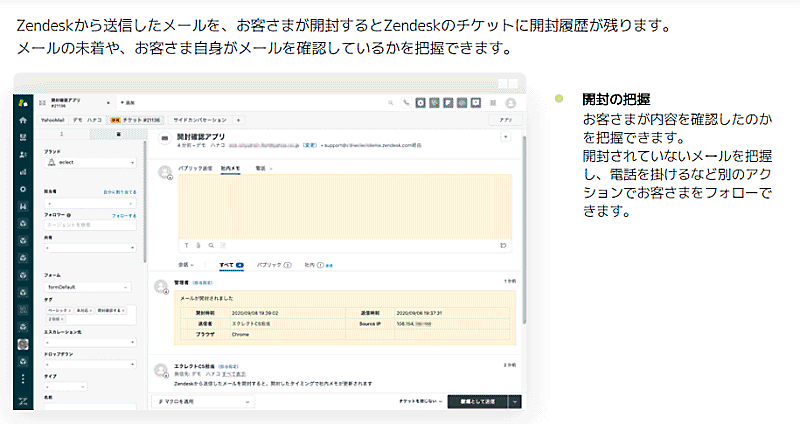Click the dark submit button at bottom right
Viewport: 800px width, 424px height.
tap(477, 400)
